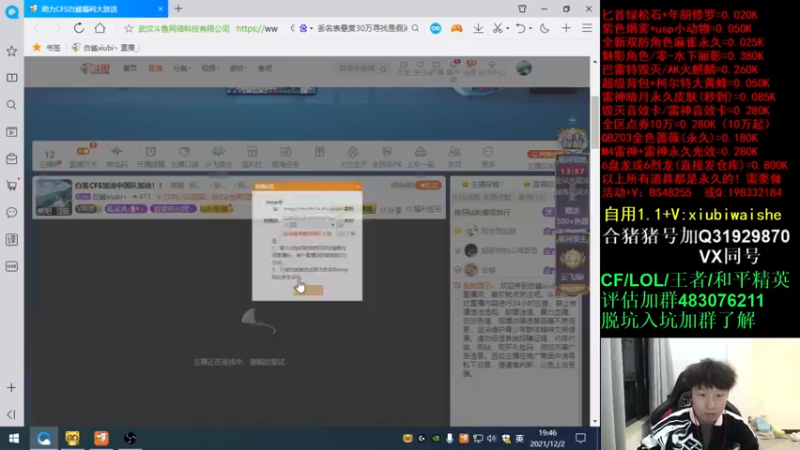800x450 pixels.
Task: Open the gift box icon in streamer toolbar
Action: (319, 152)
